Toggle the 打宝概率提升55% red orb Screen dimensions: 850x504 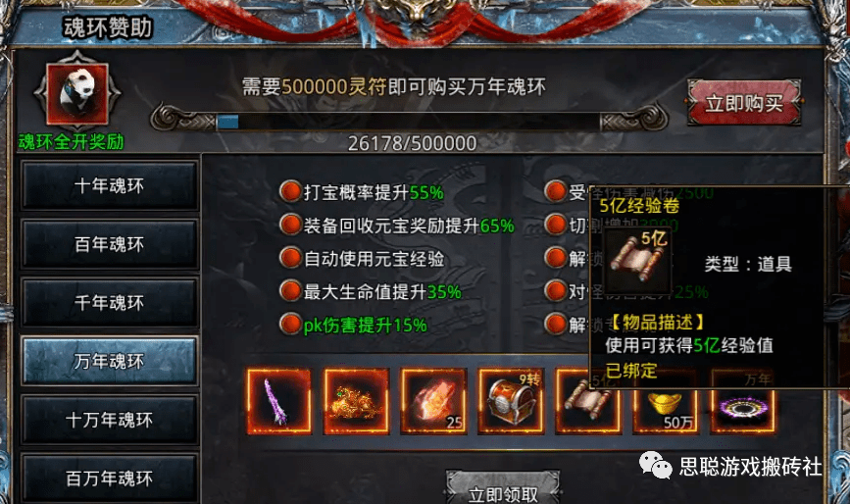click(290, 191)
